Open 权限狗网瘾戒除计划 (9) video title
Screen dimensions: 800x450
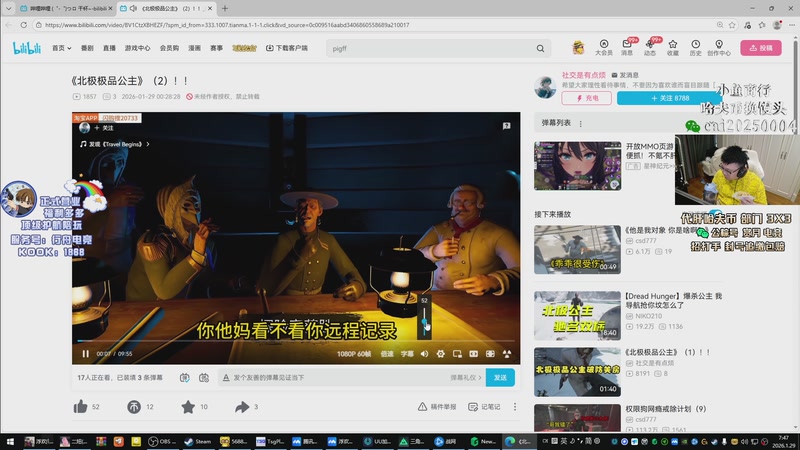(666, 409)
